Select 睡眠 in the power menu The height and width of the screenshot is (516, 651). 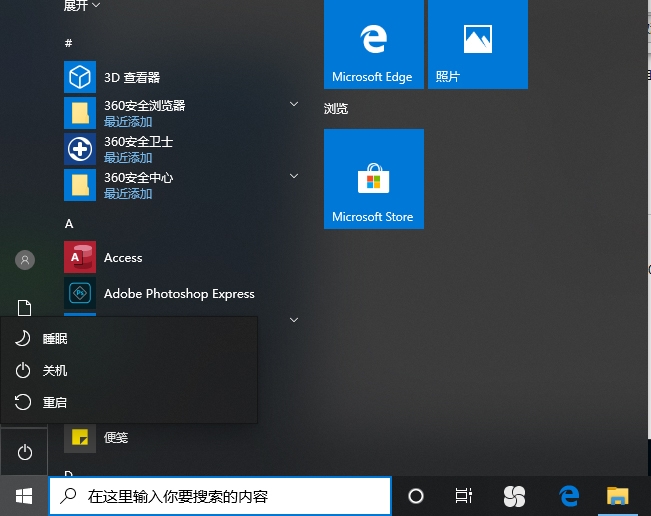tap(129, 338)
